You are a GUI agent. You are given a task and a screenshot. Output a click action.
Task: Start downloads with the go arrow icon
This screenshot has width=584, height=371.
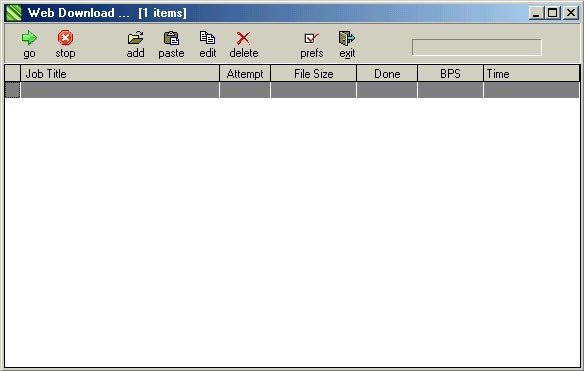coord(29,38)
